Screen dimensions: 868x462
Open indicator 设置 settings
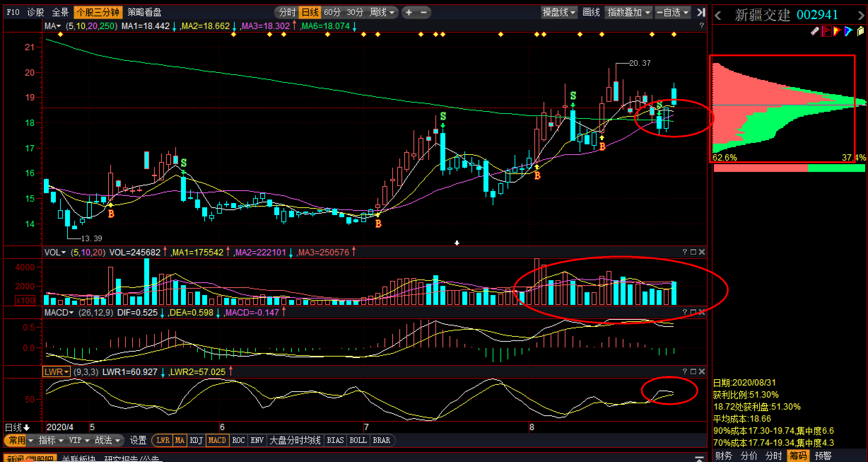[138, 440]
